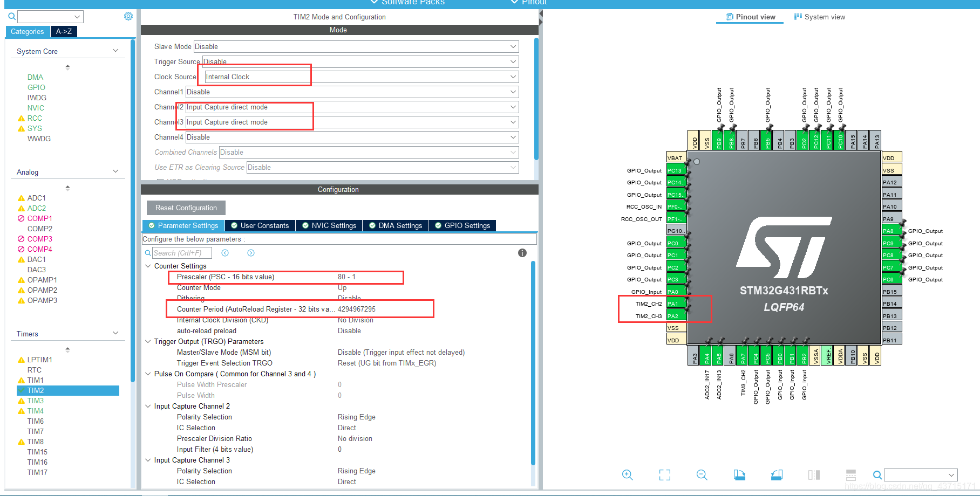Click the Prescaler value 80 - 1

click(346, 277)
